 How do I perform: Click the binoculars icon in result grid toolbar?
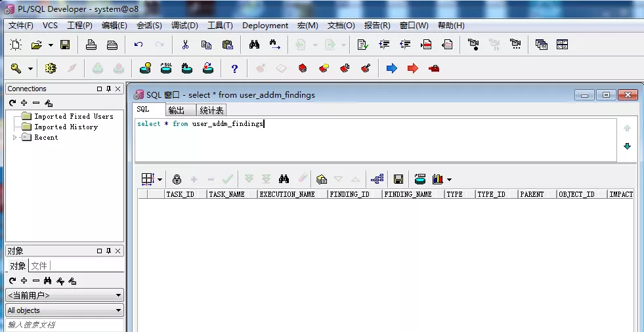click(284, 178)
